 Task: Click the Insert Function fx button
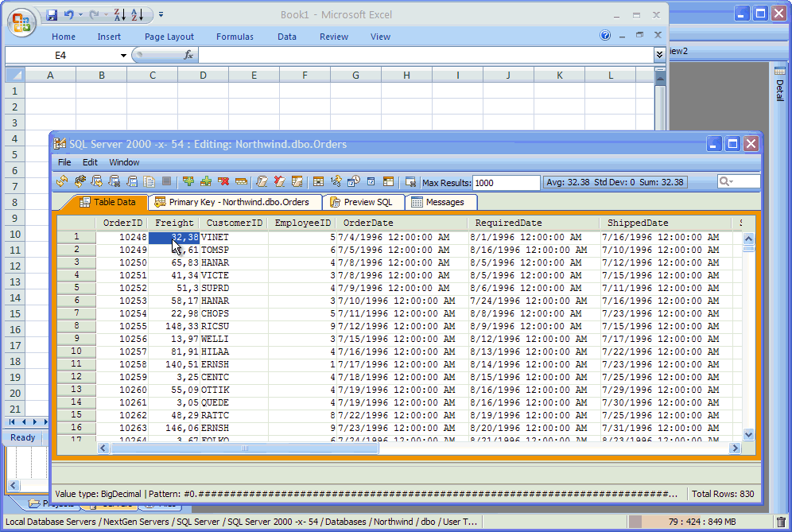(x=188, y=55)
